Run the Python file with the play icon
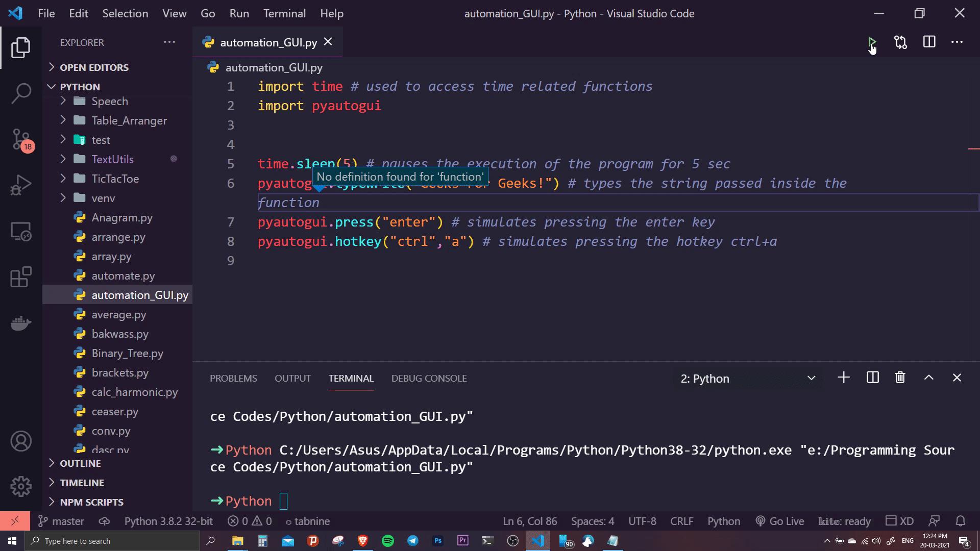The image size is (980, 551). click(x=871, y=42)
